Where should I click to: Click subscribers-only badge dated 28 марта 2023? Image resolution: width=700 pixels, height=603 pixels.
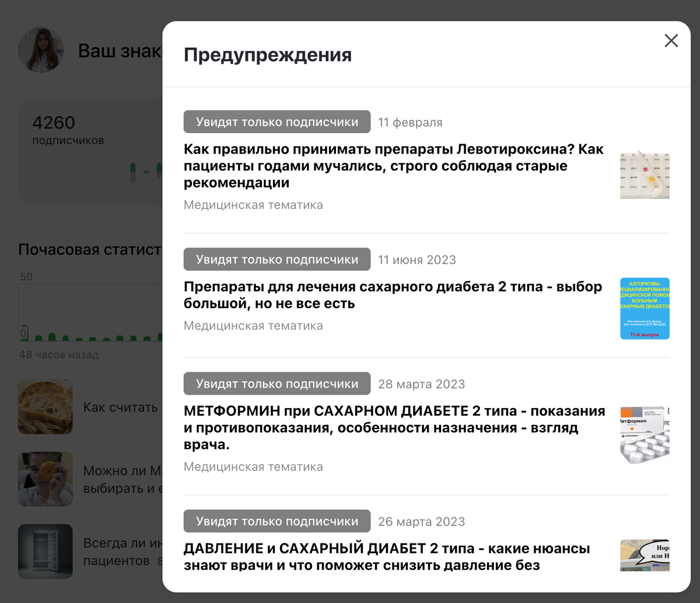[277, 384]
